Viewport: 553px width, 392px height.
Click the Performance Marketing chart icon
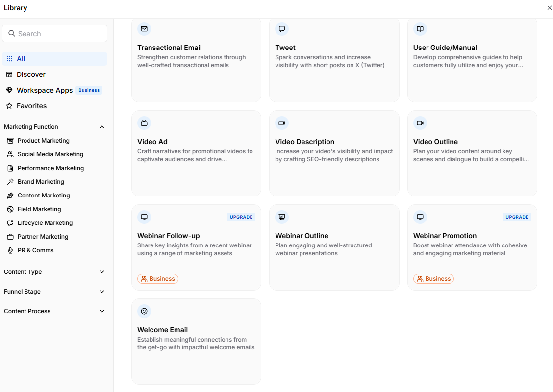[x=10, y=168]
